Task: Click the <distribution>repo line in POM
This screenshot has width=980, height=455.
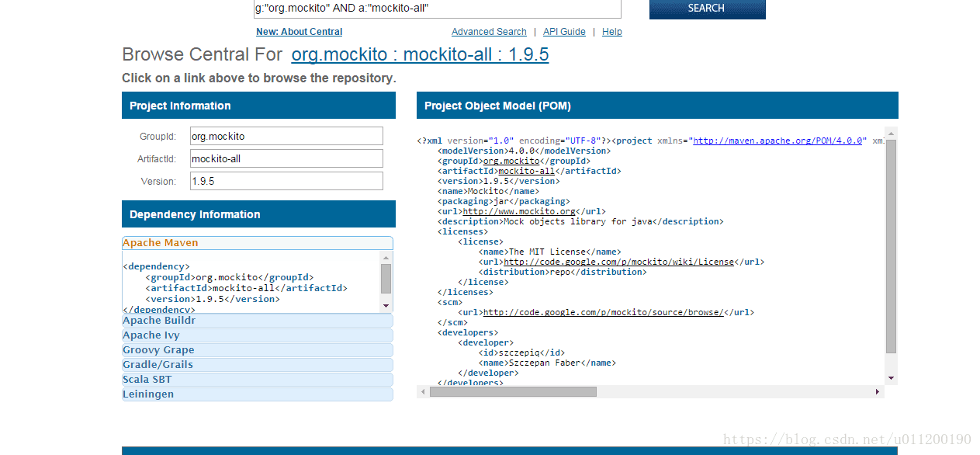Action: point(563,272)
